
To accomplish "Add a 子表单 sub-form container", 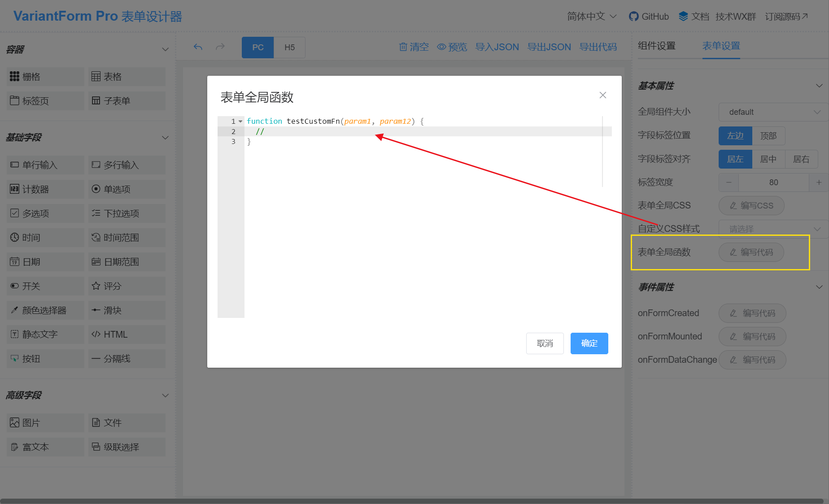I will 127,101.
